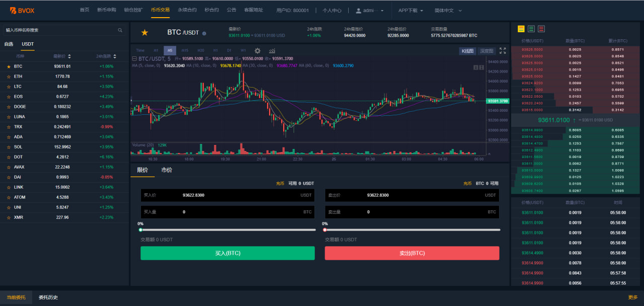
Task: Open 秒合约 in top navigation
Action: click(212, 10)
